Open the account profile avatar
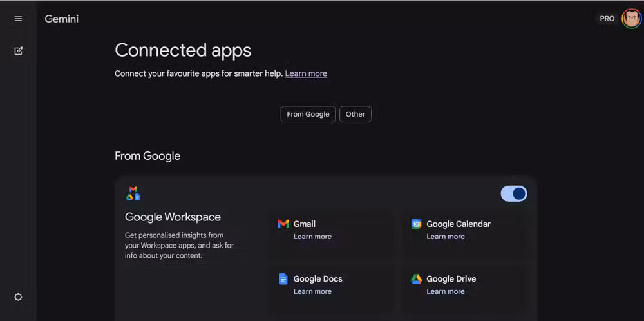The width and height of the screenshot is (644, 321). 631,19
